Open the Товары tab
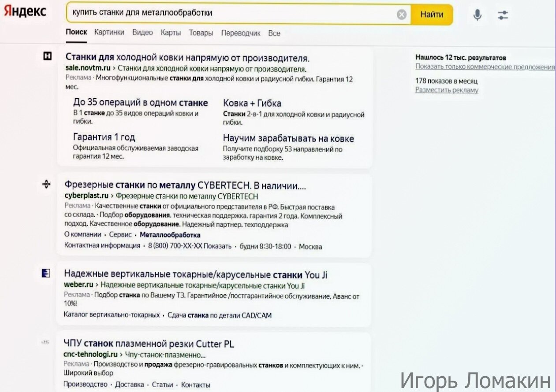This screenshot has width=556, height=392. [x=201, y=33]
